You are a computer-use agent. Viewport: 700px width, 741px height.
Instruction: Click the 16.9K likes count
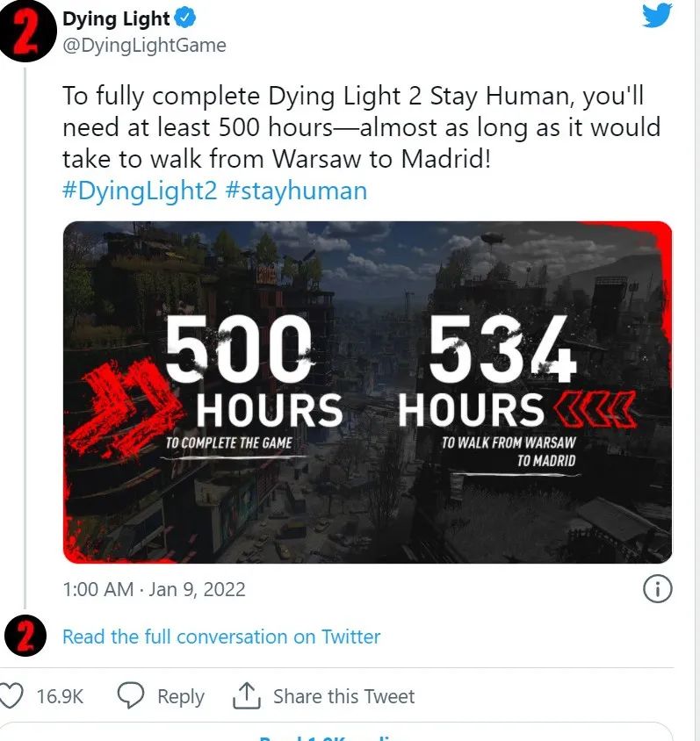click(x=60, y=696)
